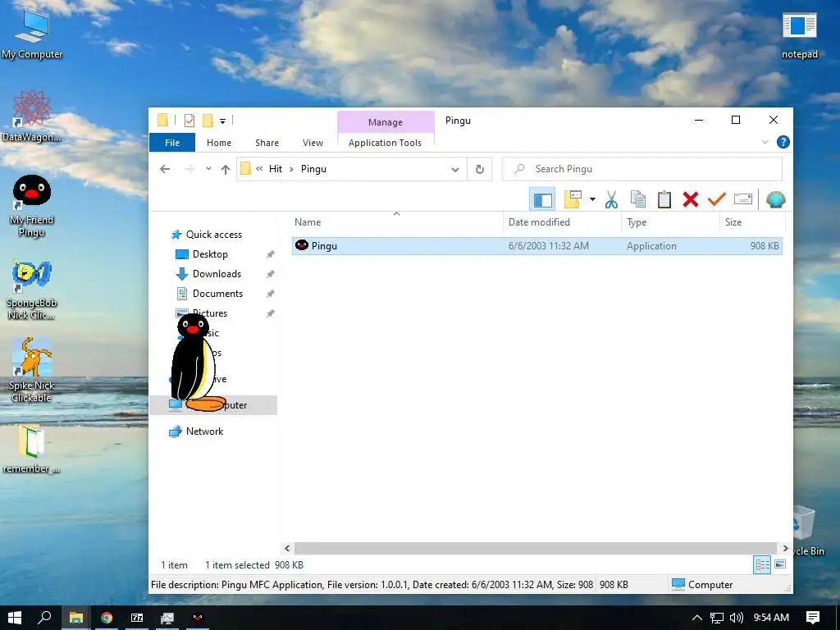Screen dimensions: 840x630
Task: Click the Paste clipboard icon
Action: pyautogui.click(x=664, y=200)
